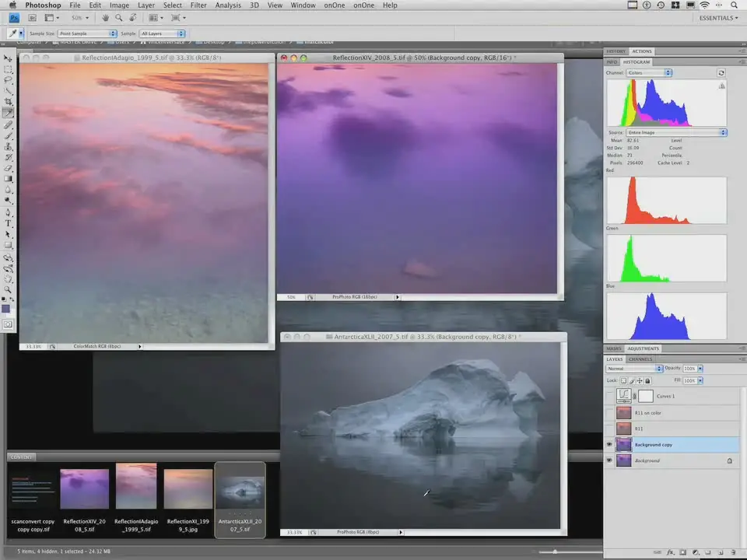
Task: Create a new layer
Action: click(721, 552)
